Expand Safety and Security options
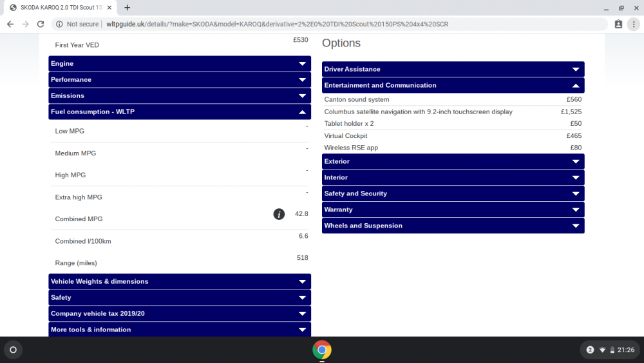The image size is (644, 363). point(453,193)
